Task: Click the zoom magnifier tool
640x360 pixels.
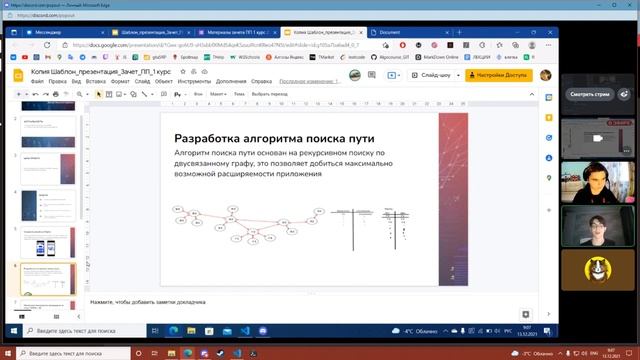Action: pos(80,94)
